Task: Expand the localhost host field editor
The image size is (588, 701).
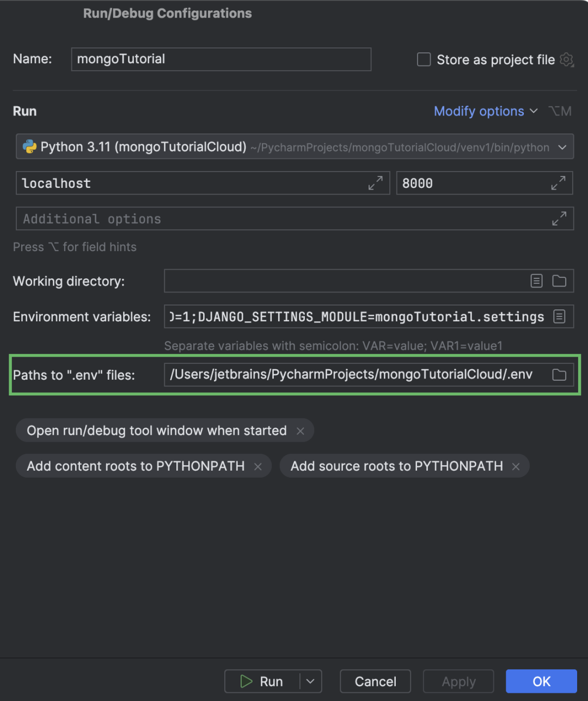Action: (x=375, y=184)
